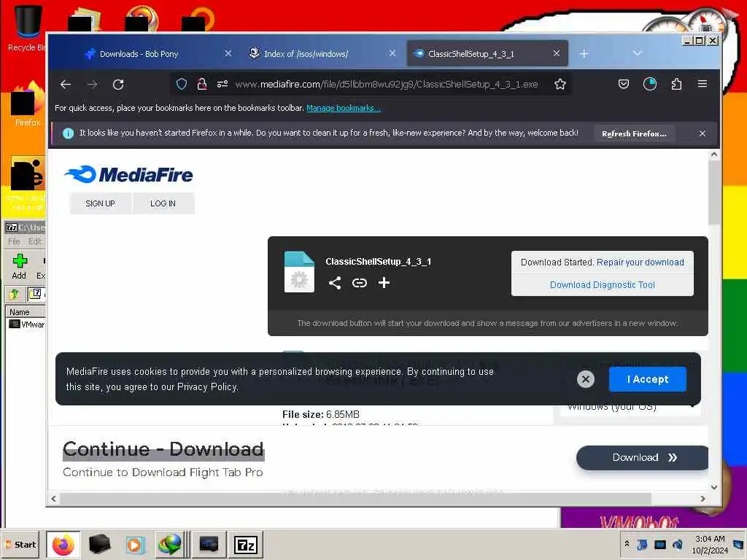This screenshot has height=560, width=747.
Task: Open the Firefox account profile icon
Action: point(650,85)
